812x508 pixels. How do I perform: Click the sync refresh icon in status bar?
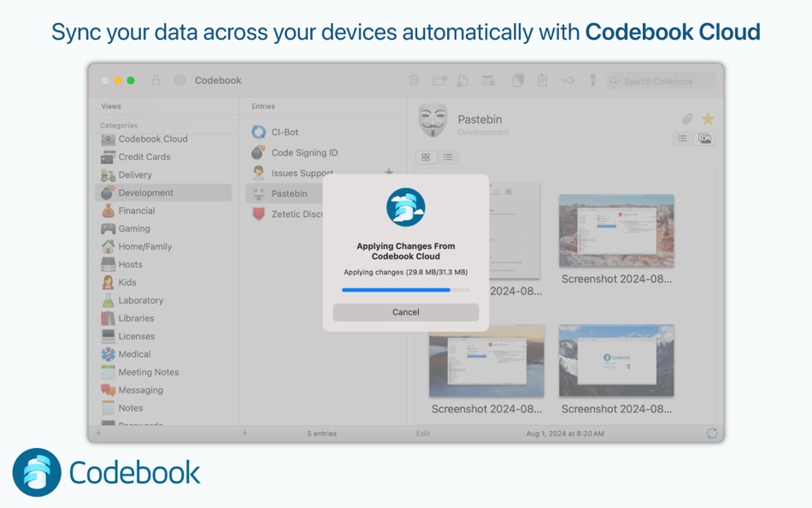coord(712,434)
